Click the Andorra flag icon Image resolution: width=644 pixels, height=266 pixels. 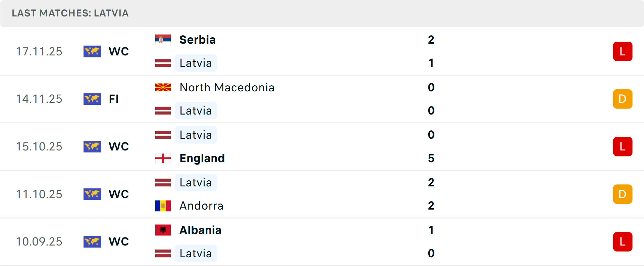click(163, 206)
